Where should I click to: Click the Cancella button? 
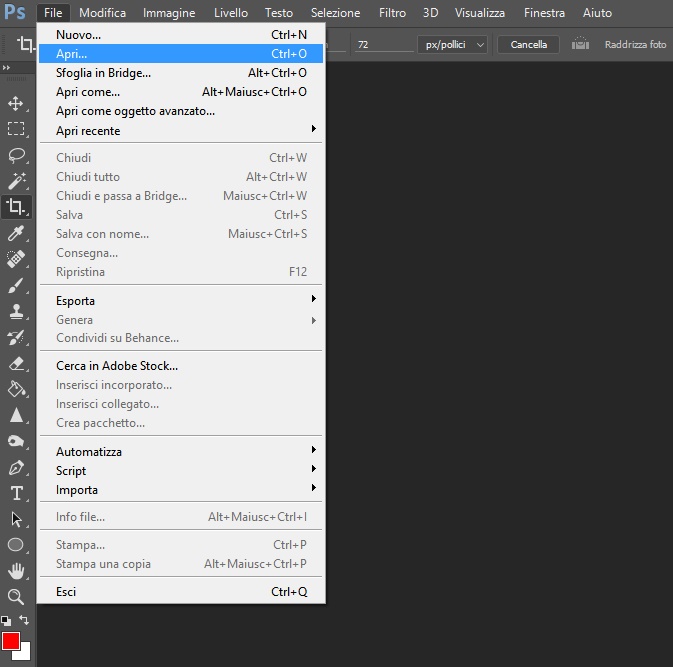pyautogui.click(x=528, y=45)
